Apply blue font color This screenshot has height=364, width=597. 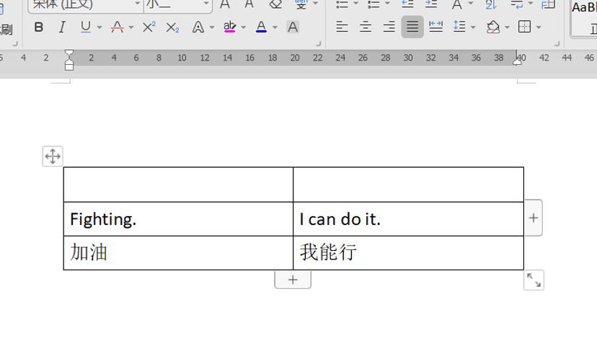point(261,27)
